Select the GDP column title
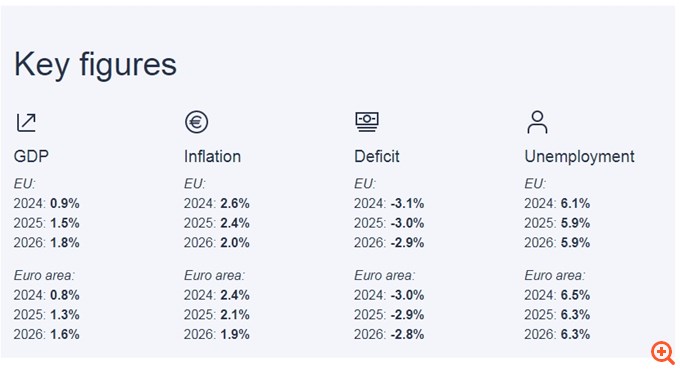Image resolution: width=680 pixels, height=370 pixels. [x=31, y=156]
